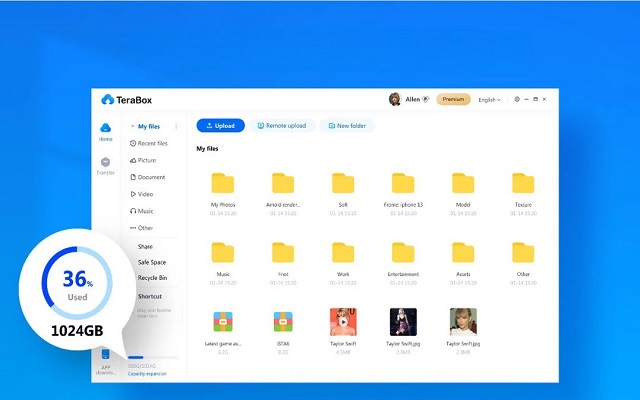Show Recent files in the sidebar

pos(149,143)
